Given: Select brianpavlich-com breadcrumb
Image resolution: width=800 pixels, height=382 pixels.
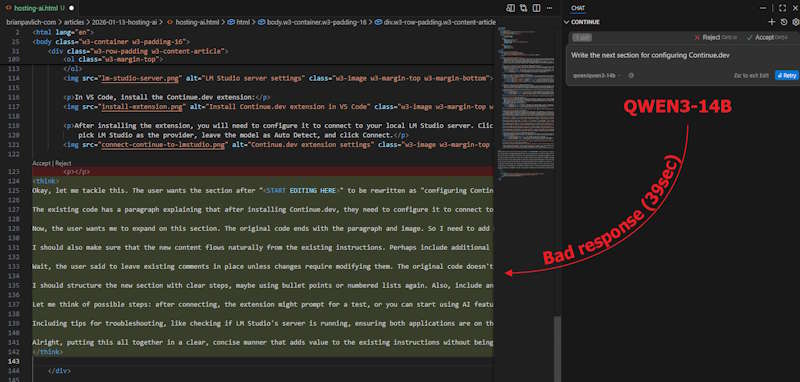Looking at the screenshot, I should [32, 22].
